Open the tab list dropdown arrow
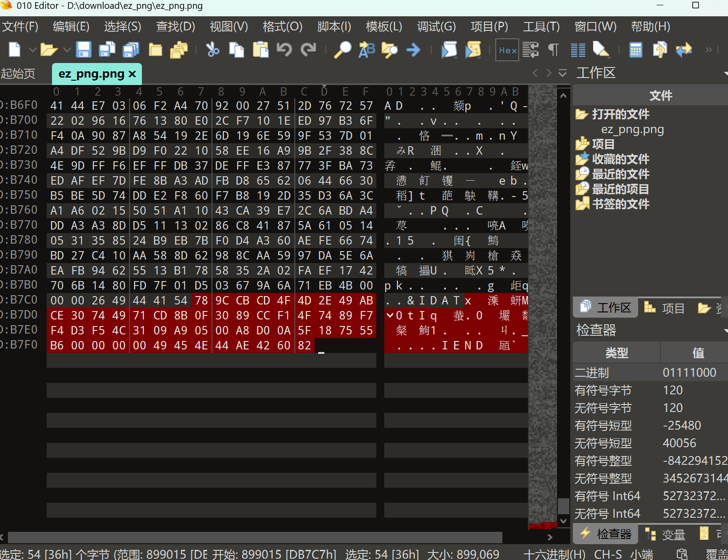728x560 pixels. pos(562,73)
